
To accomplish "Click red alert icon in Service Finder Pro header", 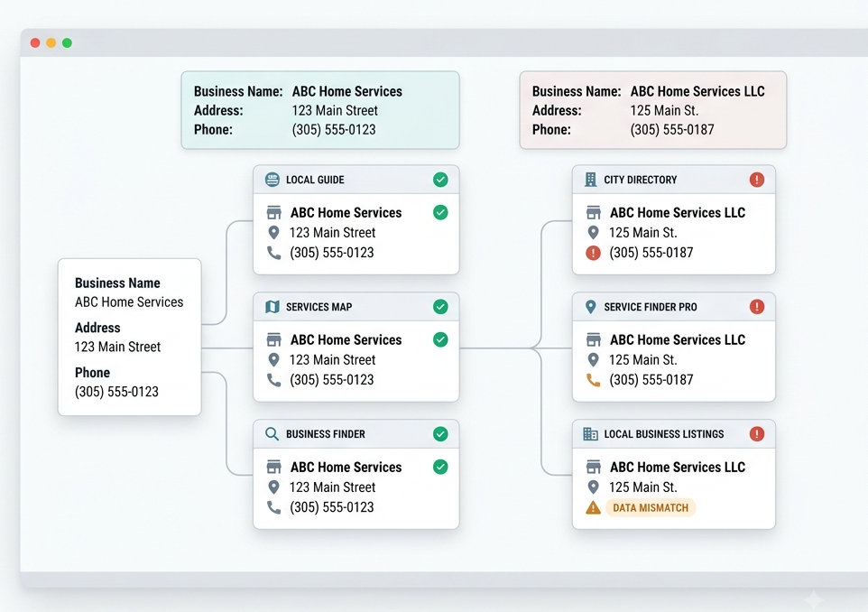I will (757, 307).
